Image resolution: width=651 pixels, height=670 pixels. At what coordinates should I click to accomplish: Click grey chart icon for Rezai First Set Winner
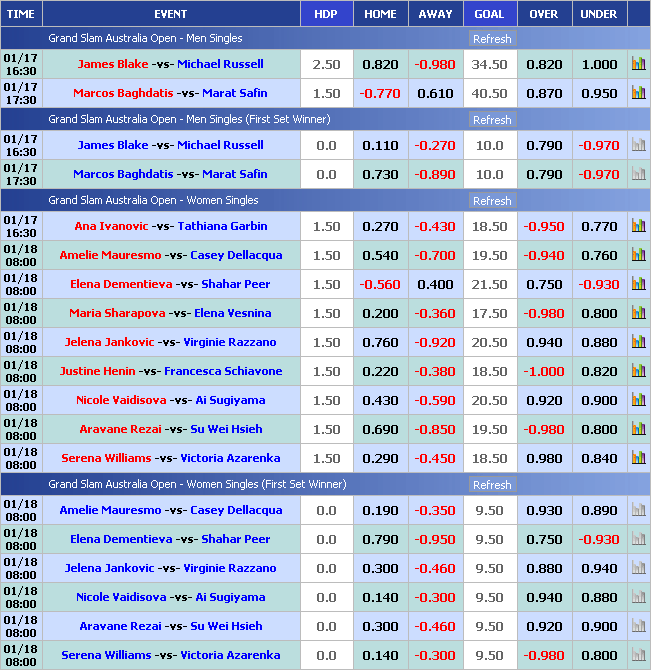click(638, 626)
